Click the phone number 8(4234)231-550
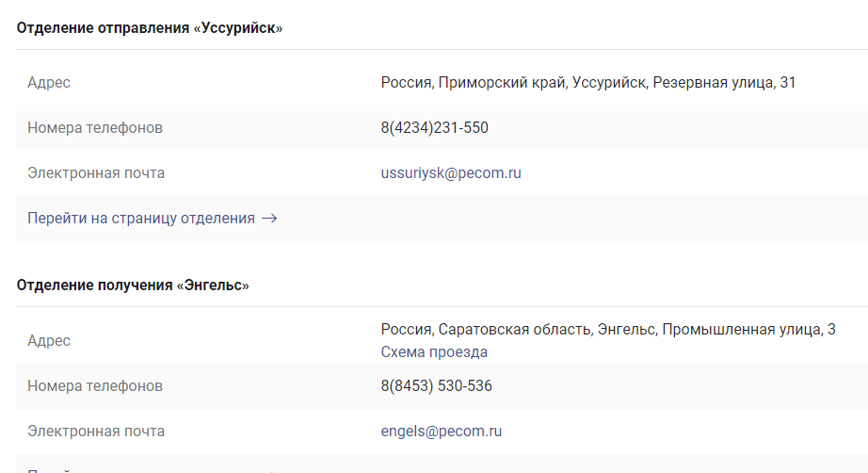This screenshot has height=473, width=868. (434, 128)
